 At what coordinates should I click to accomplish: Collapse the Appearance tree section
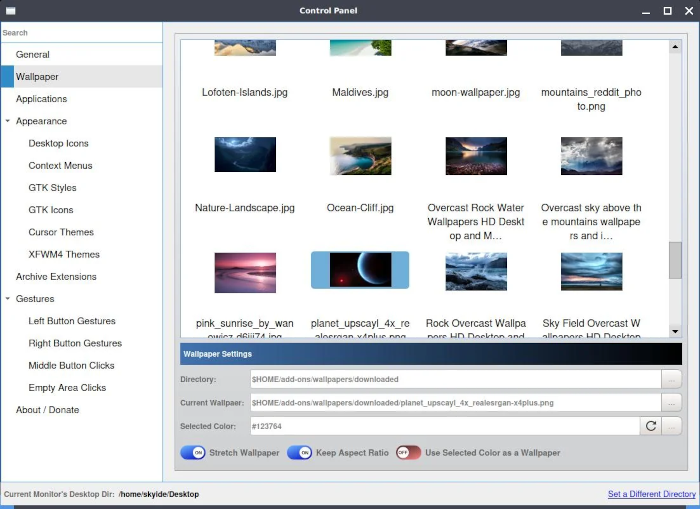(x=8, y=121)
